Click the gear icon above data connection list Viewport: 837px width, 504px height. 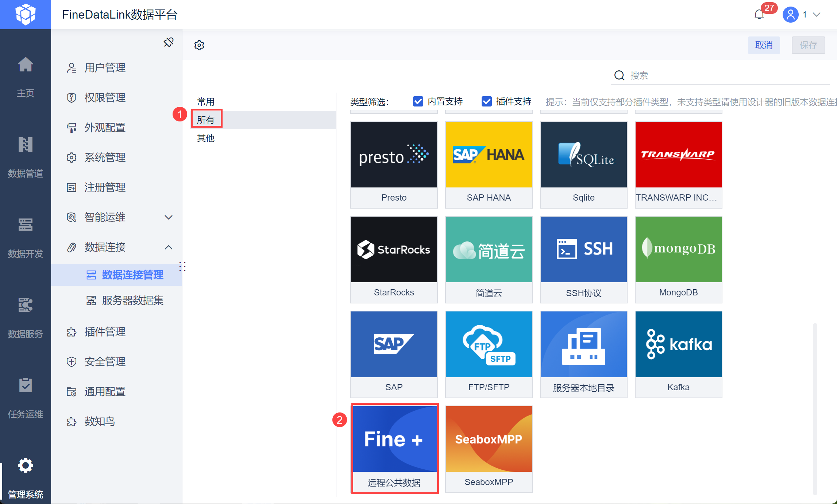pyautogui.click(x=199, y=45)
